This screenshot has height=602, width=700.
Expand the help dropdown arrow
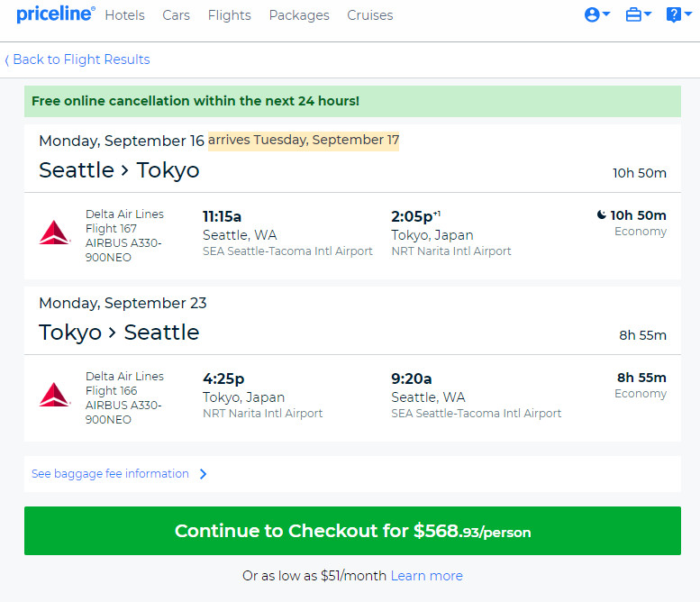[688, 14]
